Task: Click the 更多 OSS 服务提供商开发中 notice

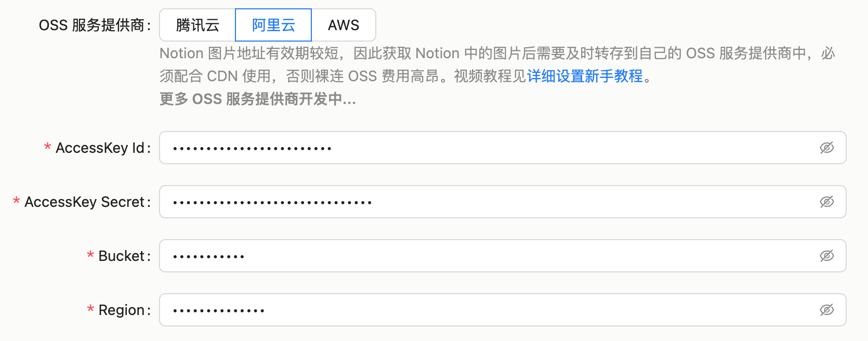Action: coord(258,99)
